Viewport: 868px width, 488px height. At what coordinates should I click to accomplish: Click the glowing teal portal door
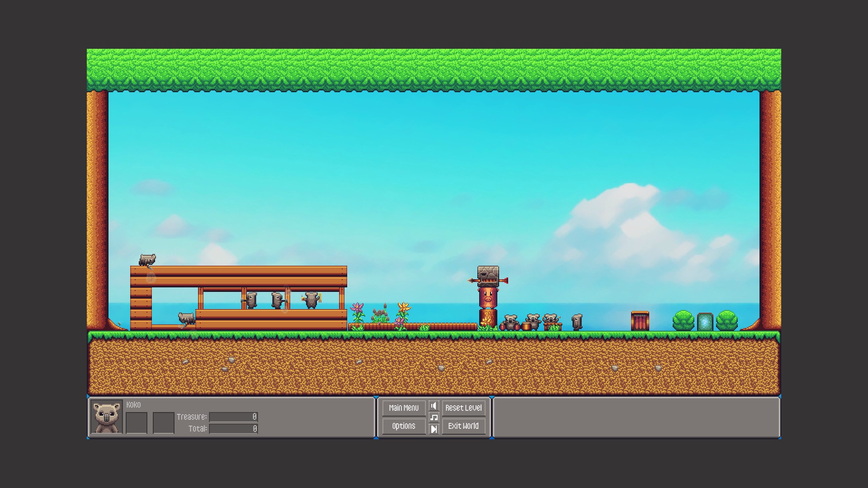pyautogui.click(x=705, y=322)
